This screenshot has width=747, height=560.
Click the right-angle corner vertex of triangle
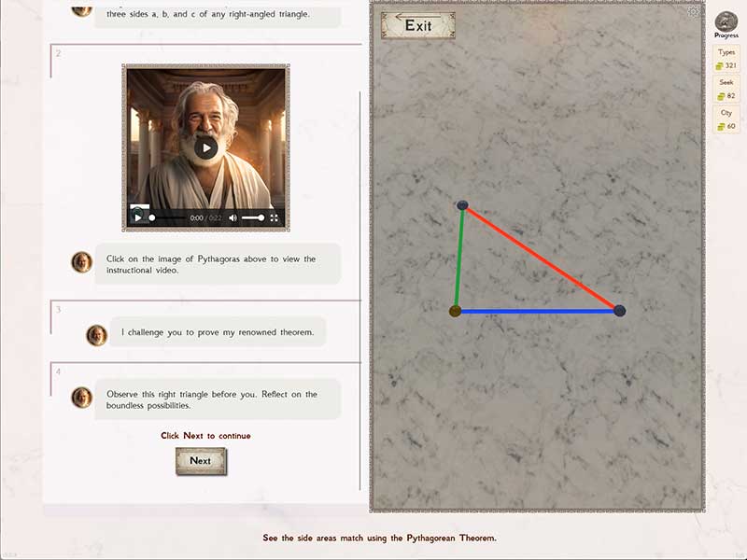pos(455,311)
